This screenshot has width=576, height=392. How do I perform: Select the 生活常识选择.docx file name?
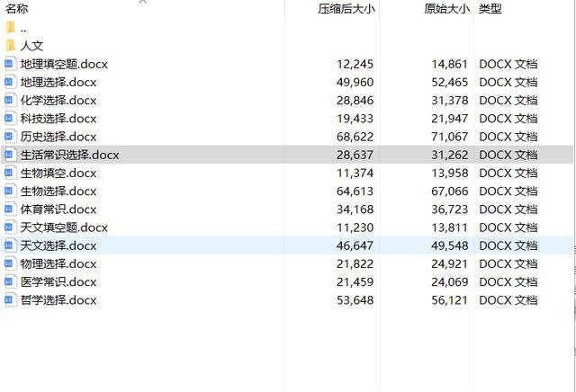[70, 155]
